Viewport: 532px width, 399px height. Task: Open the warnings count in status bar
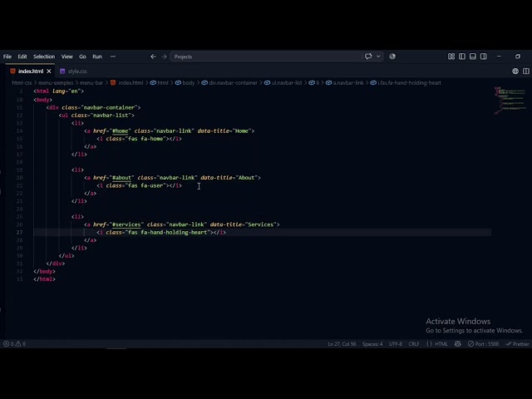click(20, 343)
